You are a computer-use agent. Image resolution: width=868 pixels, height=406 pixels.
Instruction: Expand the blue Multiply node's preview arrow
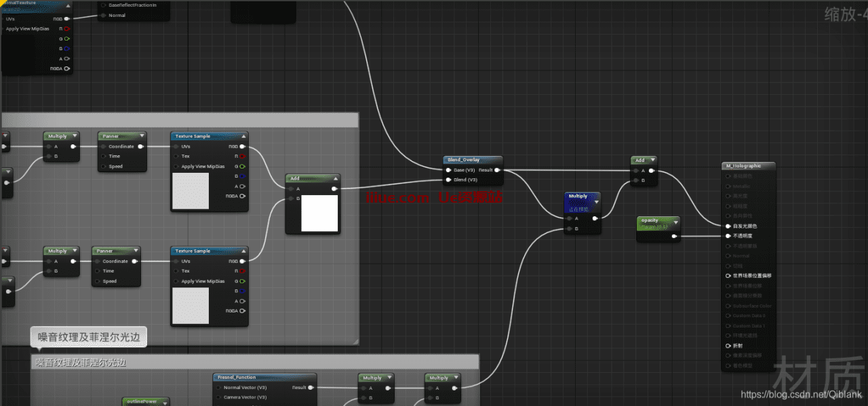[596, 201]
